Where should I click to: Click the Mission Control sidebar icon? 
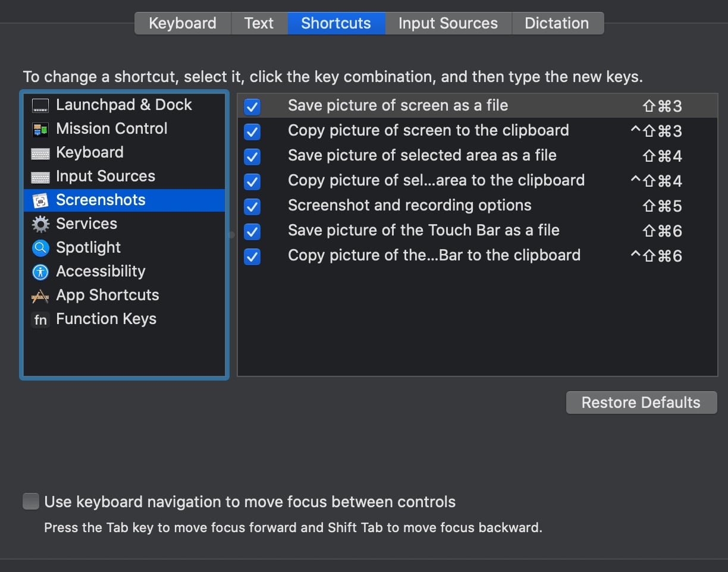40,129
